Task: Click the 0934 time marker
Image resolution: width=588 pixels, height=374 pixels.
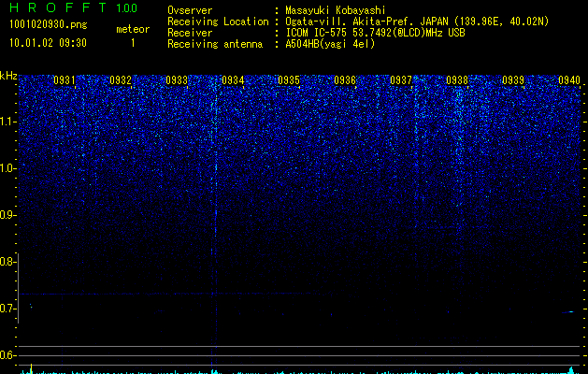Action: (x=233, y=80)
